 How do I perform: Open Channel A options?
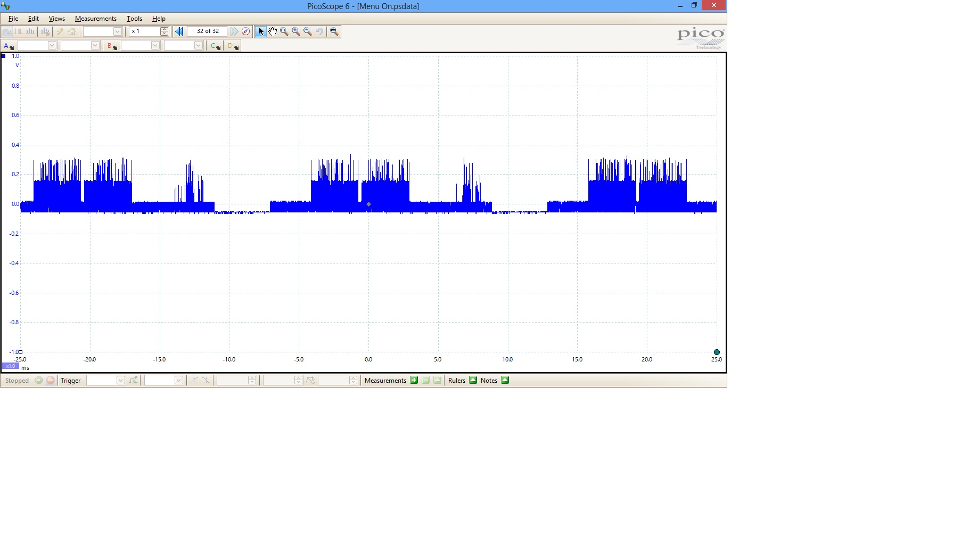[x=9, y=46]
